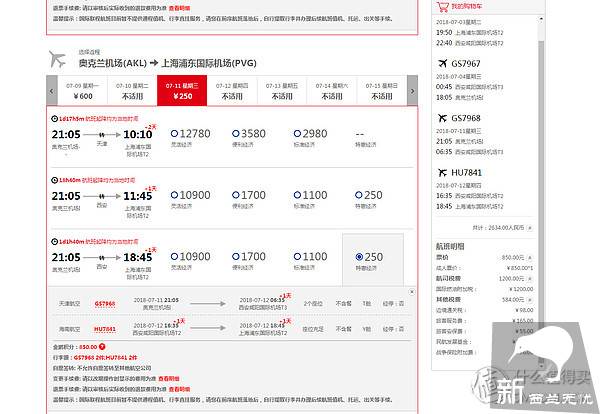Screen dimensions: 600x414
Task: Choose the 1100 fare on the 18:45 arrival flight
Action: [x=297, y=256]
